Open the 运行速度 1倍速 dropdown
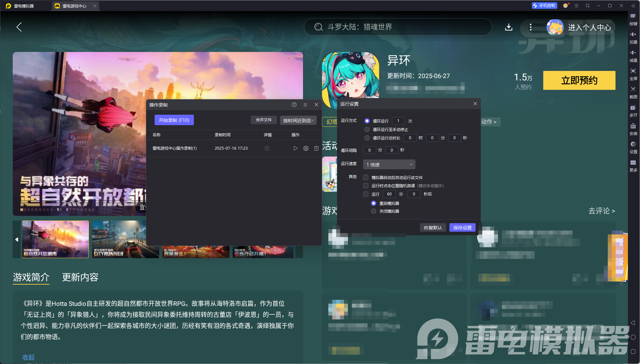The width and height of the screenshot is (640, 364). click(x=389, y=164)
